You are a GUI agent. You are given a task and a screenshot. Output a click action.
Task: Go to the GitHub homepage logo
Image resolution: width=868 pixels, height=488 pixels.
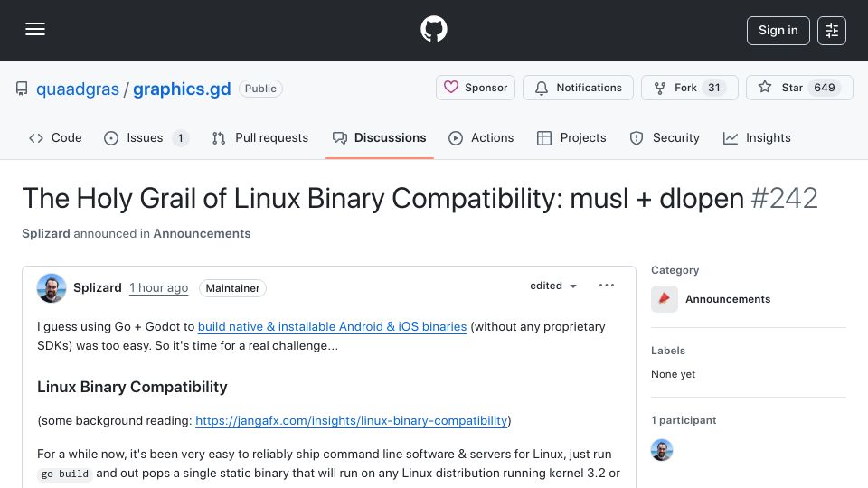[433, 29]
